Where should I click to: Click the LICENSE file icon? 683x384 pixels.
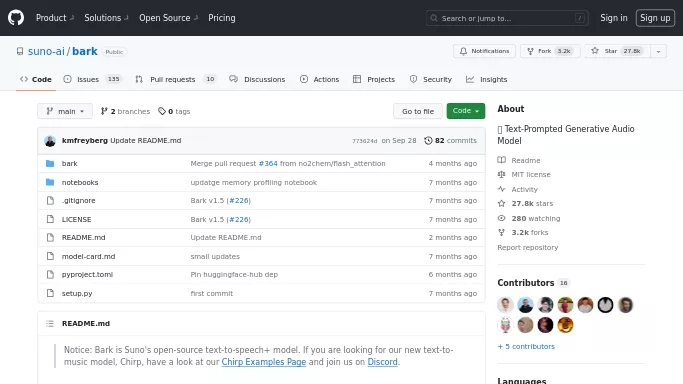tap(50, 219)
